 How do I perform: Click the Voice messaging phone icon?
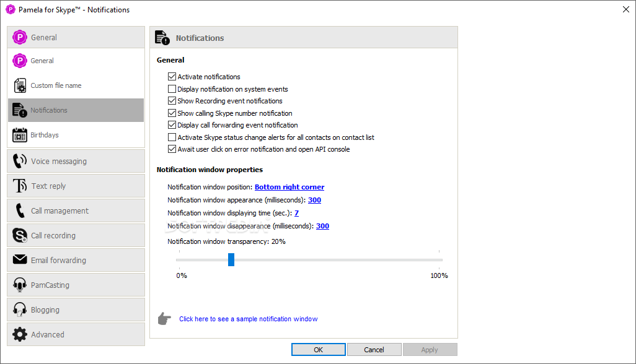[19, 161]
